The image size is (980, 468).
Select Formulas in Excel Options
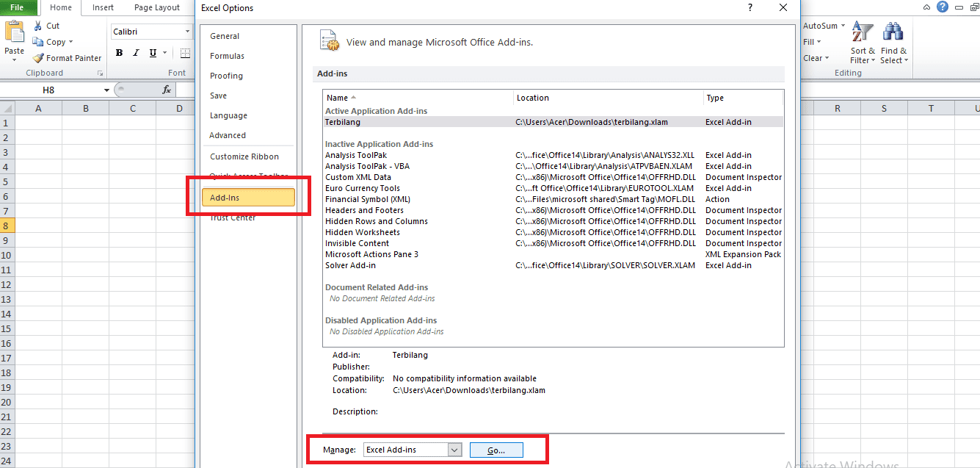248,56
